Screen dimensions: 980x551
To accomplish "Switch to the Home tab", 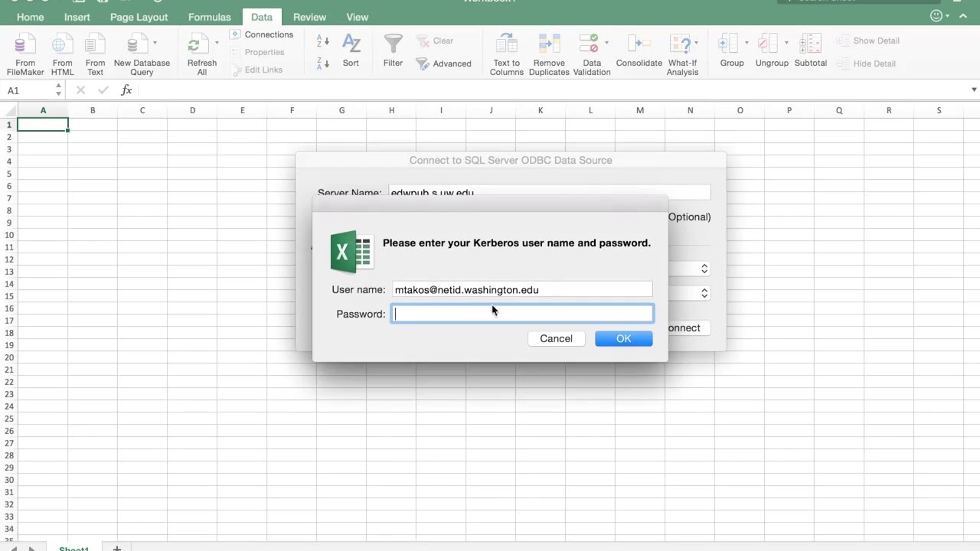I will tap(31, 17).
